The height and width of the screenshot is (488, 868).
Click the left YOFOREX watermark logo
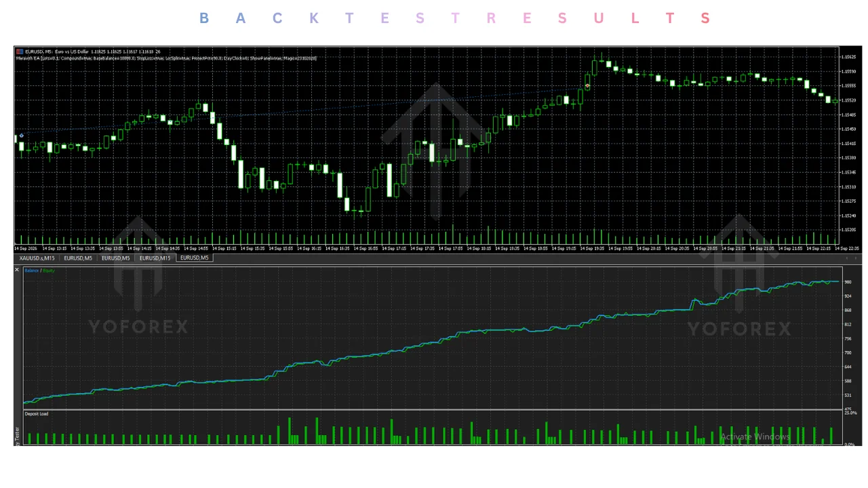coord(138,277)
